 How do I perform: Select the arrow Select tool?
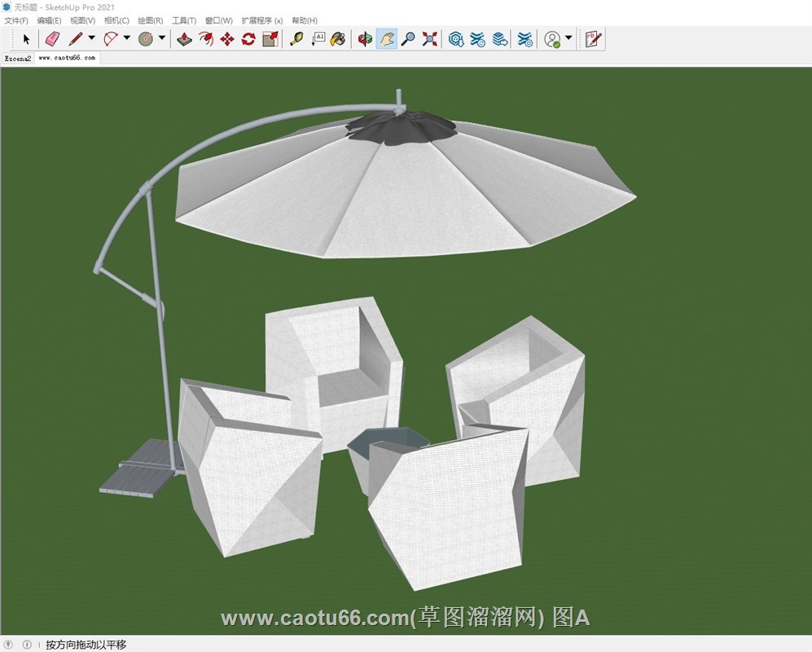click(26, 39)
